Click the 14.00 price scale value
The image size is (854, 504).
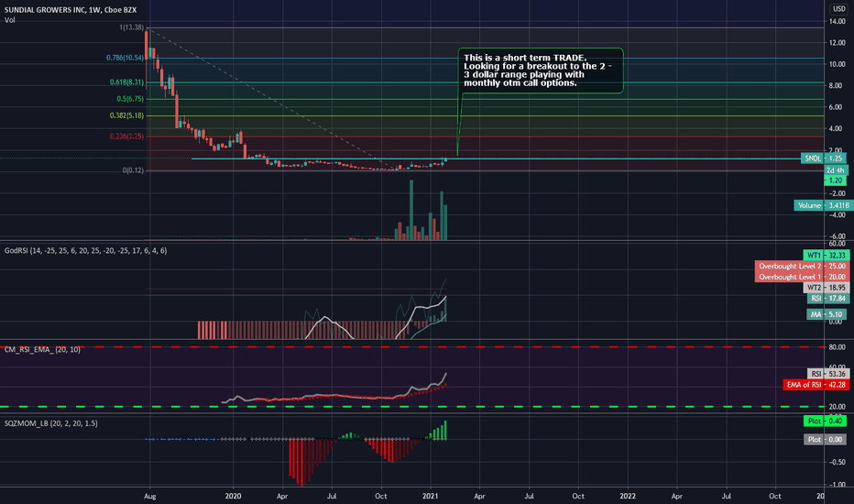pyautogui.click(x=838, y=21)
